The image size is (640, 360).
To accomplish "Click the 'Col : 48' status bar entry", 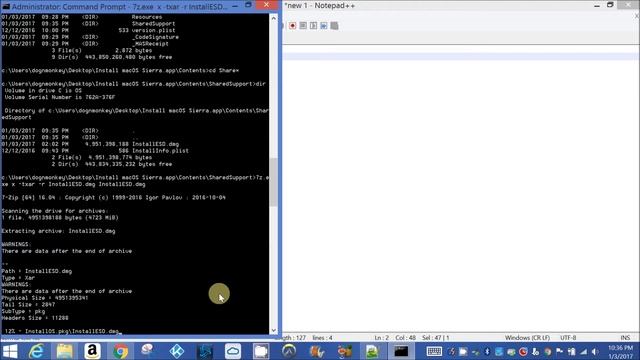I will pyautogui.click(x=405, y=338).
